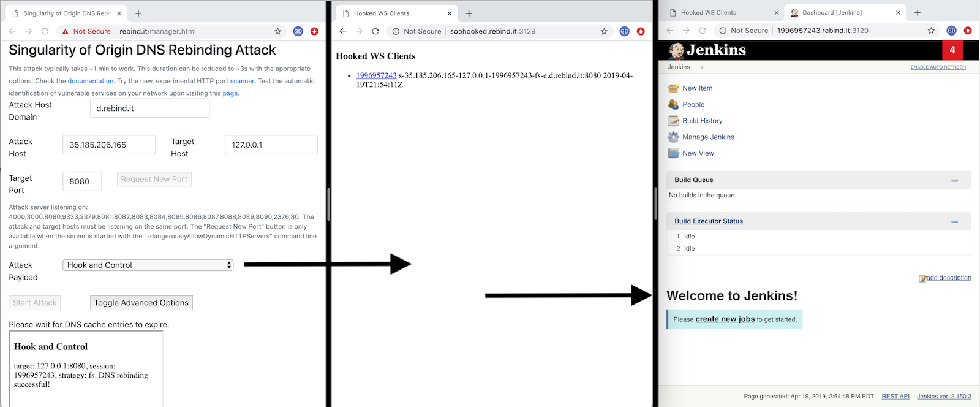The width and height of the screenshot is (980, 407).
Task: Select Hooked WS Clients tab in middle window
Action: (x=395, y=13)
